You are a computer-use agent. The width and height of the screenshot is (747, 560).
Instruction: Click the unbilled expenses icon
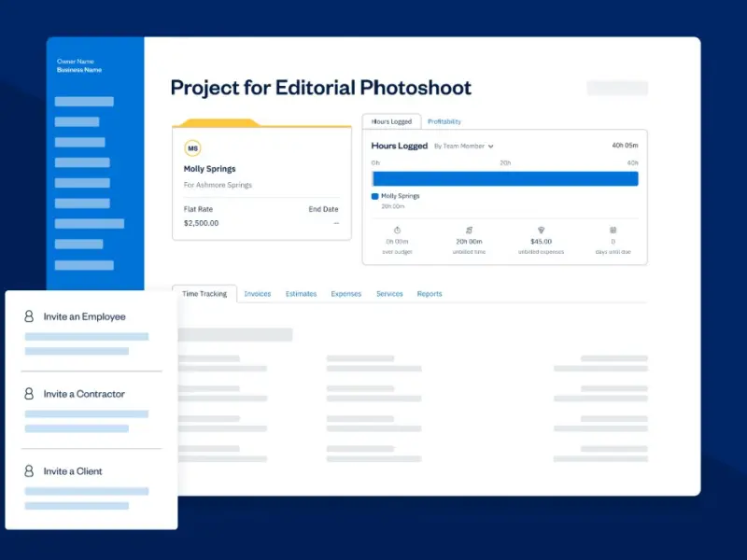pyautogui.click(x=541, y=230)
